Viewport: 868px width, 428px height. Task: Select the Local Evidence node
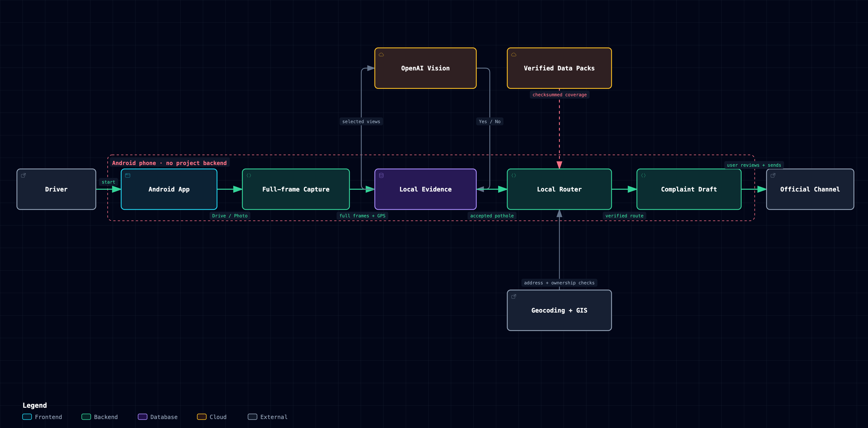pos(426,189)
